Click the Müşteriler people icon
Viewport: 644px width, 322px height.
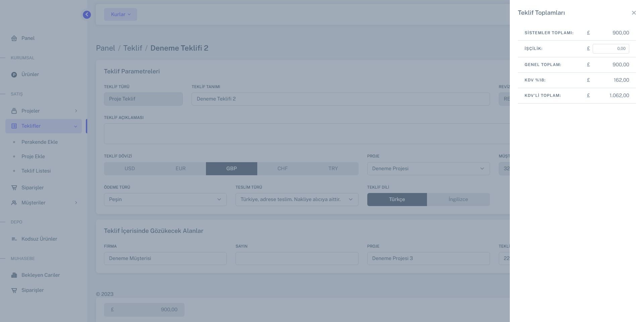click(14, 203)
